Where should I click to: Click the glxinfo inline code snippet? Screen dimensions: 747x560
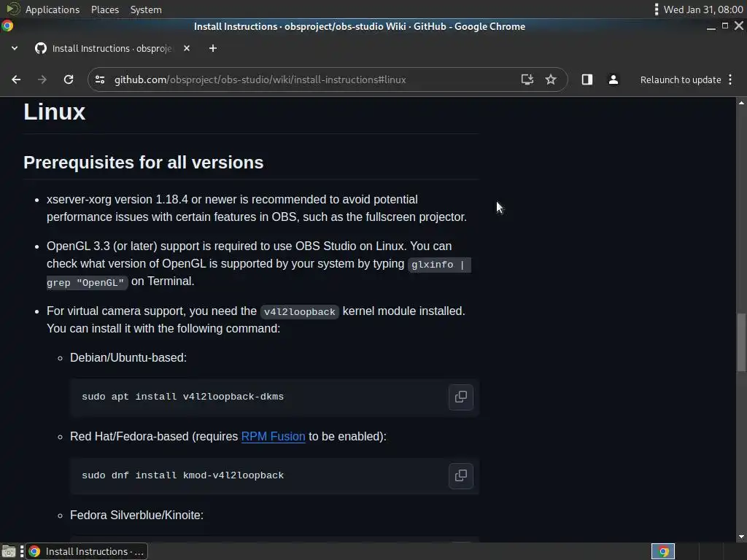[x=438, y=265]
